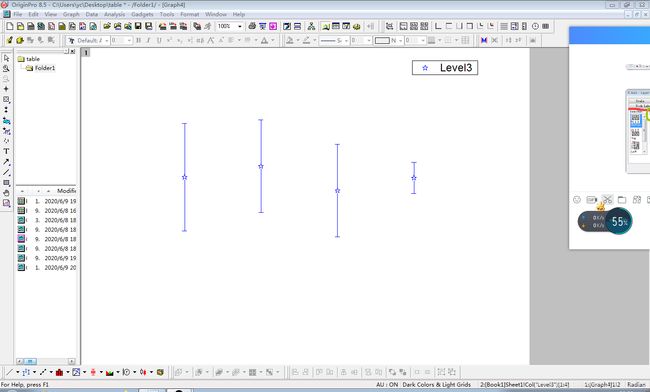650x392 pixels.
Task: Click the blue-red merge icon on format toolbar
Action: (x=484, y=40)
